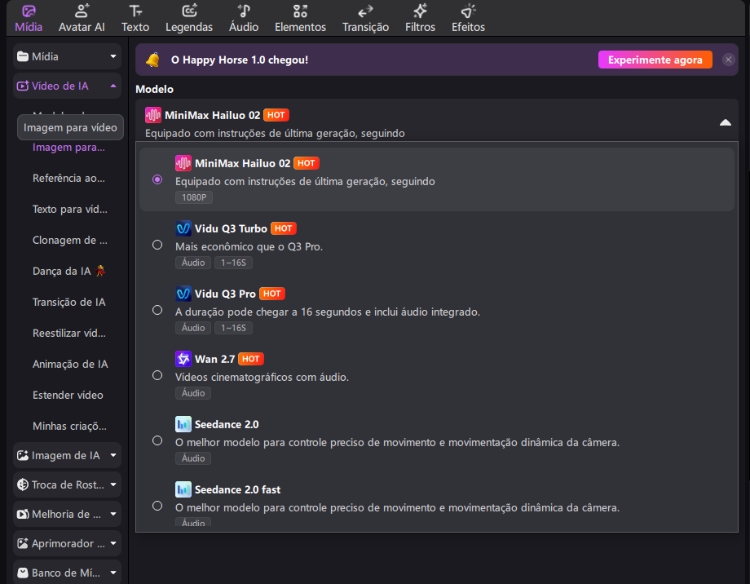Click the Vidu Q3 Pro logo
The image size is (750, 584).
click(183, 294)
